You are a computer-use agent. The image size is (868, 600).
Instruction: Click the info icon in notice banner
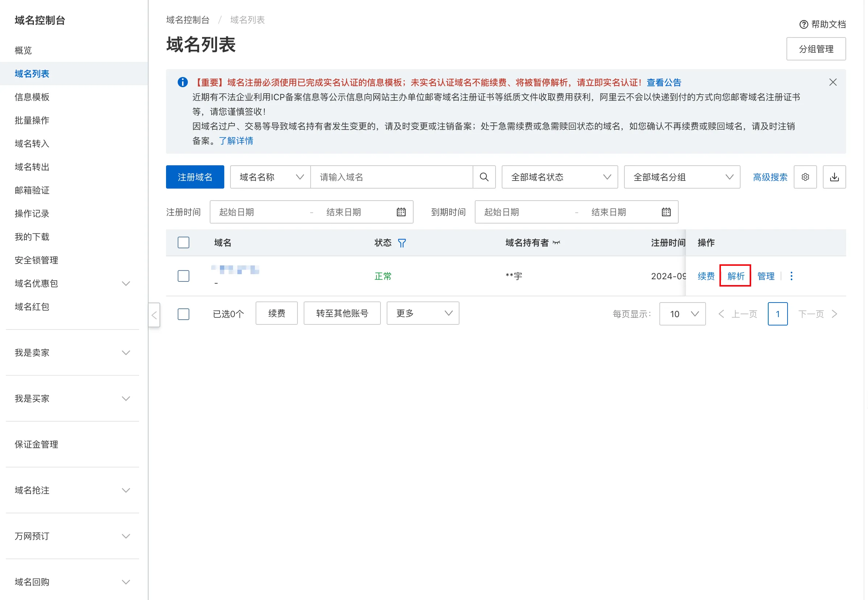[x=183, y=82]
